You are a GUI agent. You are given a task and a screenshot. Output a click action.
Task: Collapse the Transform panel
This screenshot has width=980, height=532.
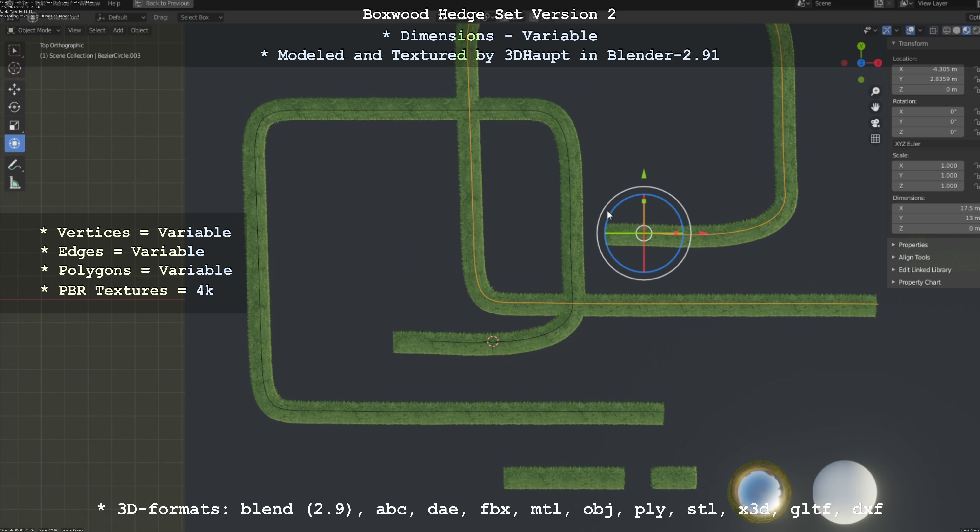coord(913,43)
